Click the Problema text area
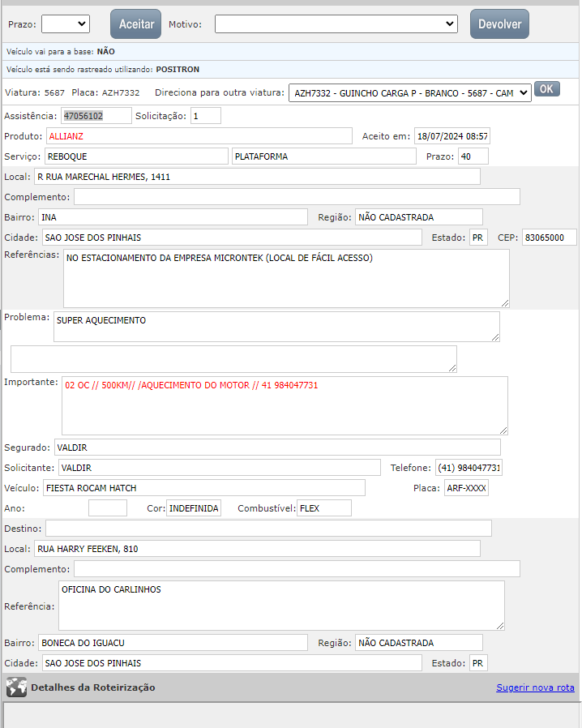This screenshot has width=582, height=728. coord(276,327)
